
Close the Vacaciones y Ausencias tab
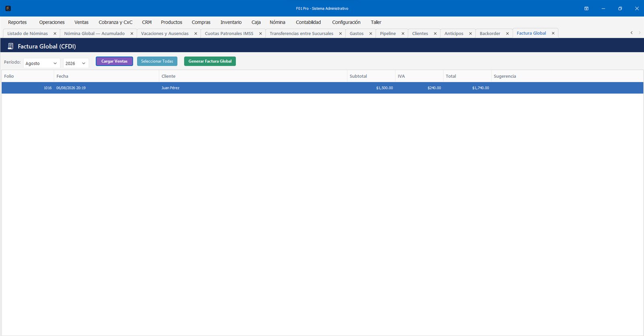[x=196, y=33]
